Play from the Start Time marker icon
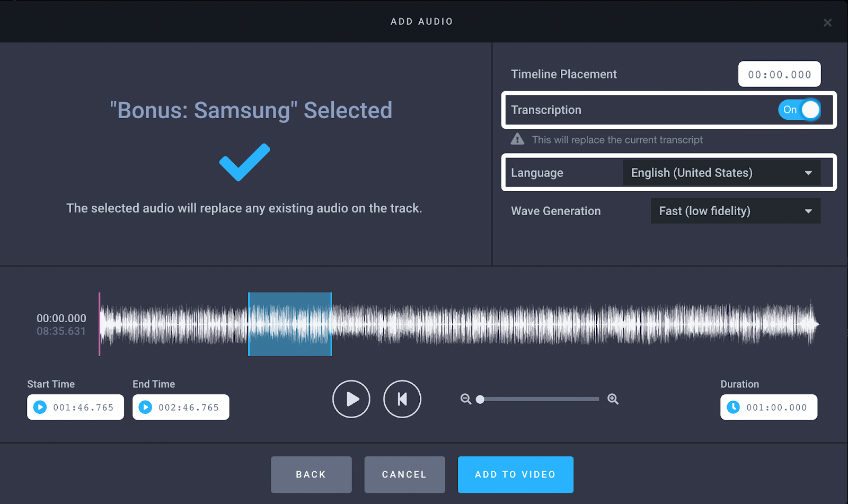 40,407
